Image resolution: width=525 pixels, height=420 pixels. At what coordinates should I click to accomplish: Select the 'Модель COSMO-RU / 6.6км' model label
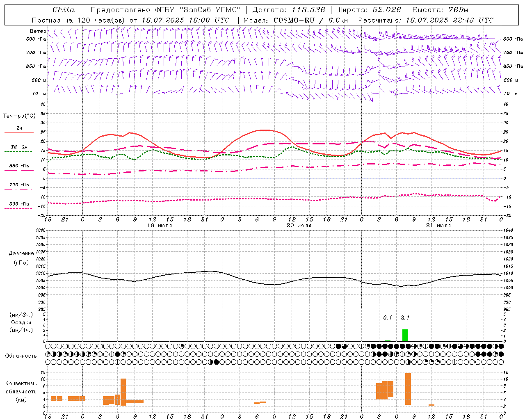[296, 20]
